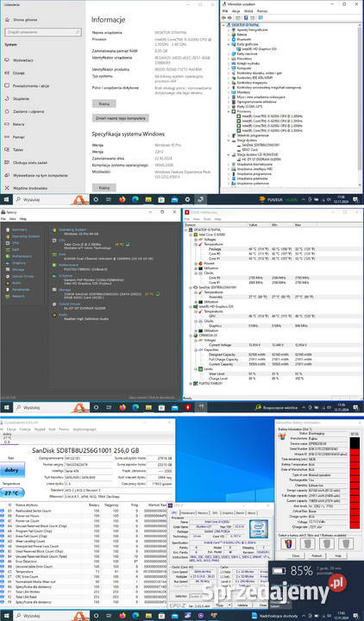Viewport: 364px width, 621px height.
Task: Open Pamięć storage settings icon
Action: (x=7, y=137)
